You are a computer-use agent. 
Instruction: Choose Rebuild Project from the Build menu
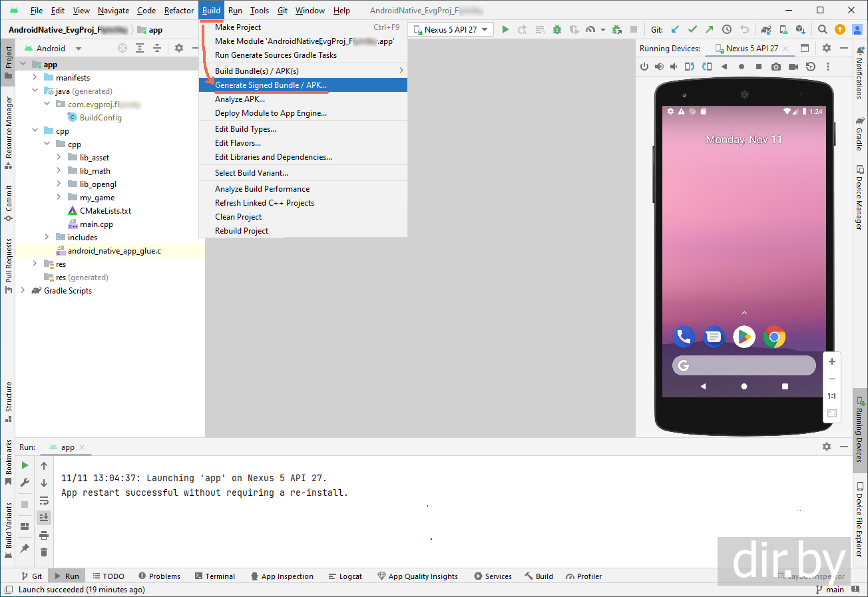pos(242,231)
